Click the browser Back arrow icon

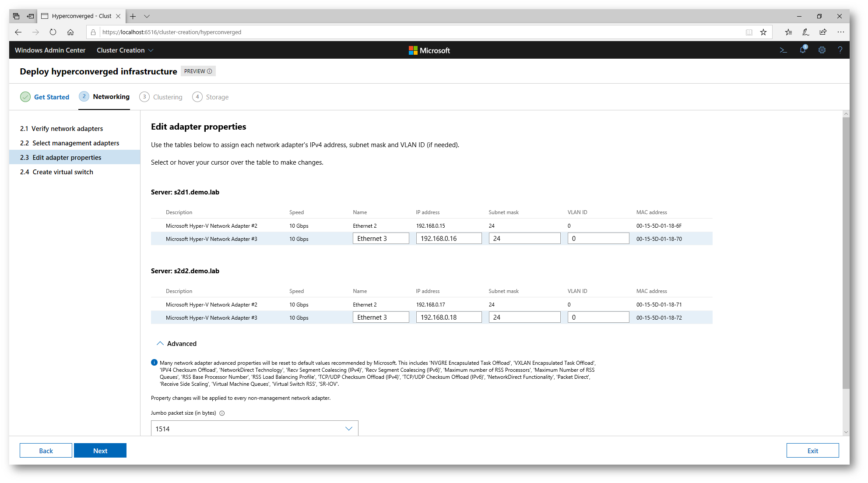pyautogui.click(x=18, y=32)
